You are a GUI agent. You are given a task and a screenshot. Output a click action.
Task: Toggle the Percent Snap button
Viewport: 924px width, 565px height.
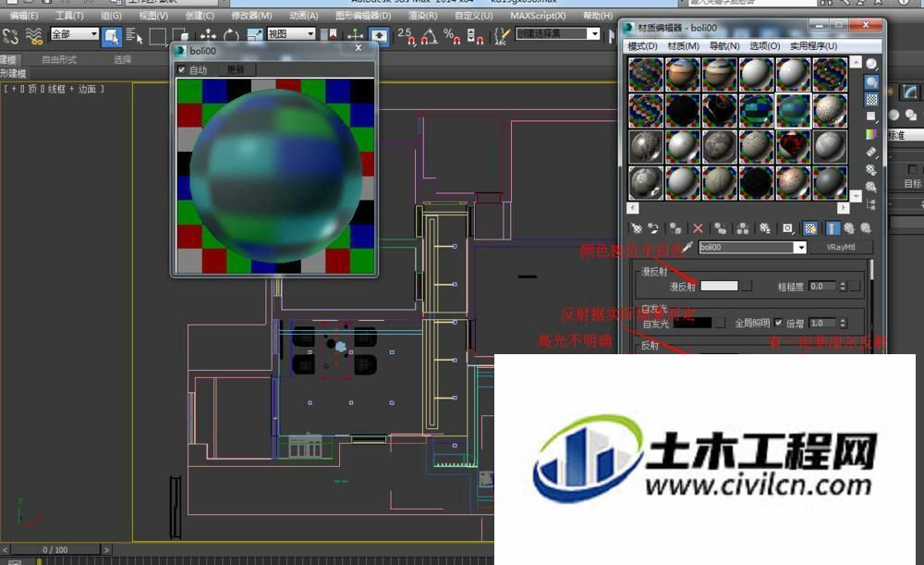(x=452, y=37)
